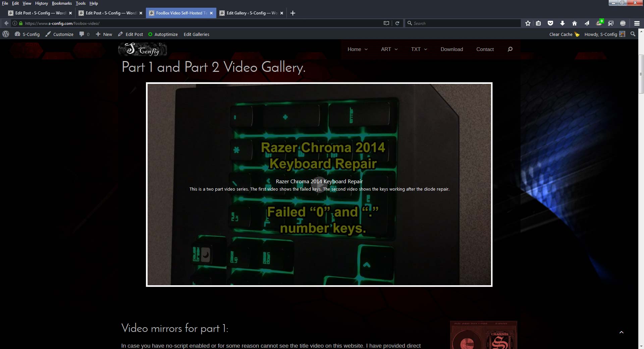Open reader view icon in address bar
644x349 pixels.
pos(386,23)
